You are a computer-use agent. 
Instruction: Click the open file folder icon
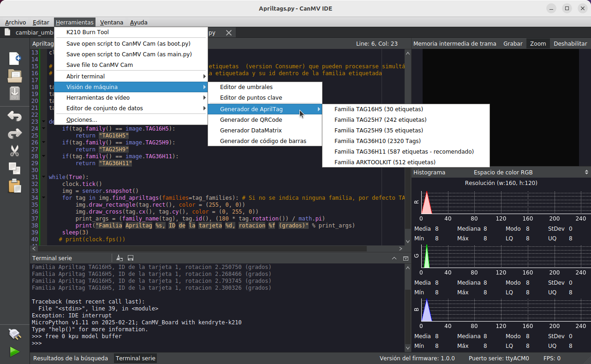click(x=15, y=76)
